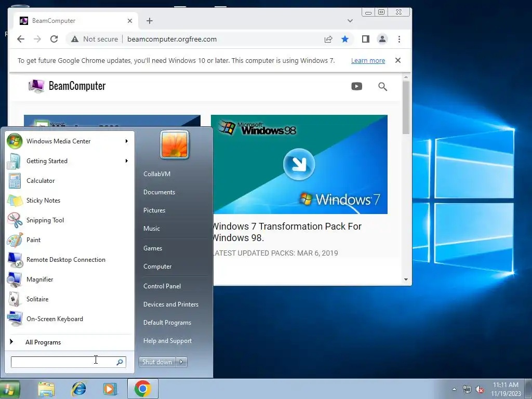The height and width of the screenshot is (399, 532).
Task: Close the BeamComputer tab
Action: 129,21
